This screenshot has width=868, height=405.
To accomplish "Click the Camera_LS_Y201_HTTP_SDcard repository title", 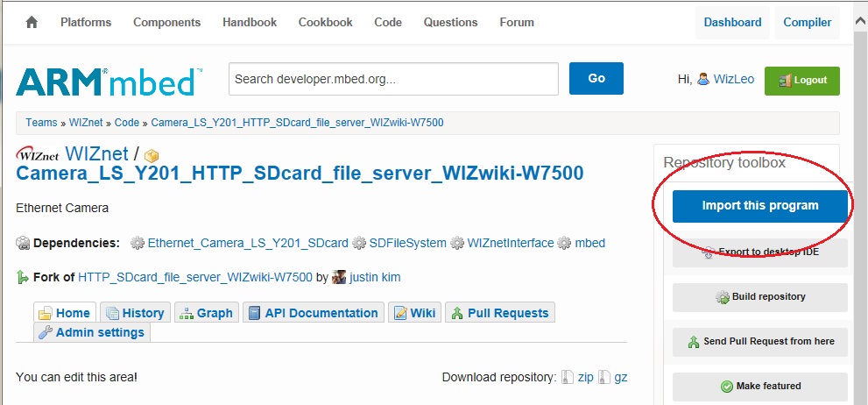I will (x=300, y=174).
